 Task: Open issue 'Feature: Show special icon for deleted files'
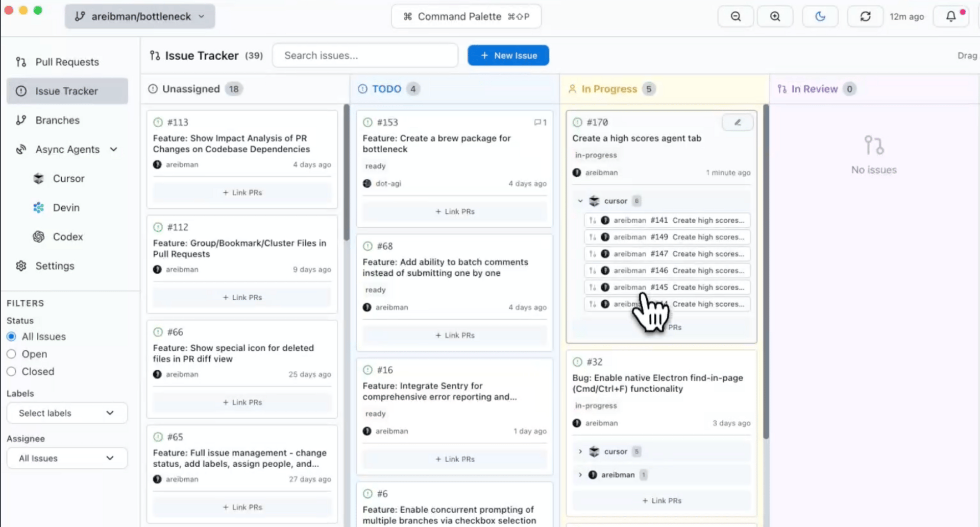(x=233, y=353)
